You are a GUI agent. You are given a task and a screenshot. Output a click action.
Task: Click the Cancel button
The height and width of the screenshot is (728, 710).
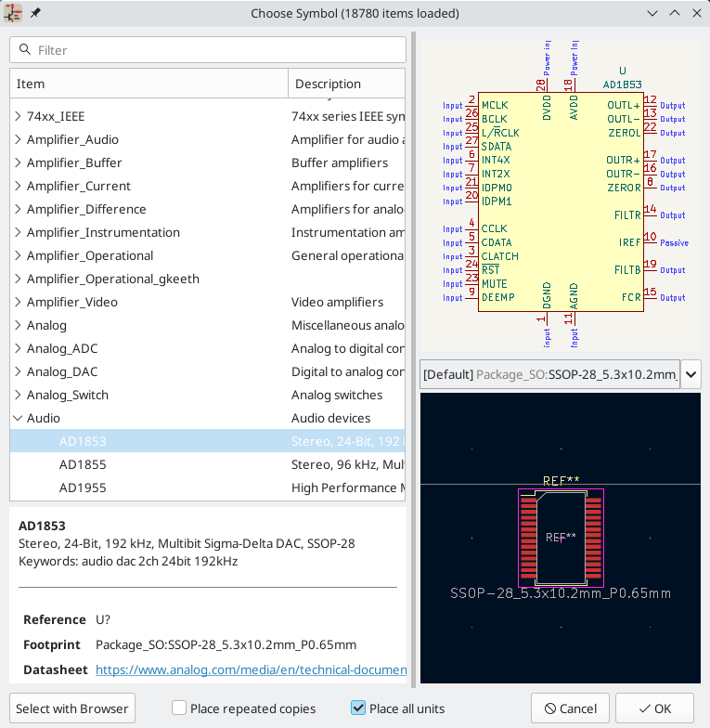click(x=570, y=708)
